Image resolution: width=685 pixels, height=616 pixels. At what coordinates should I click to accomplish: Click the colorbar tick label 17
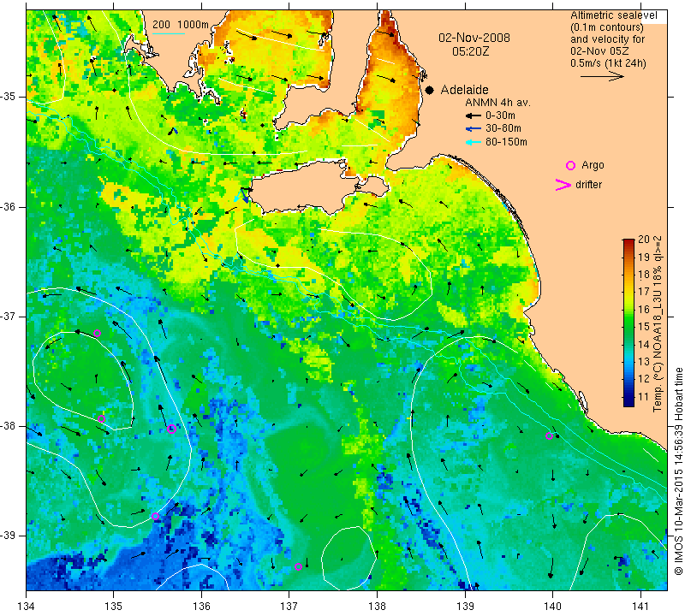(x=644, y=291)
